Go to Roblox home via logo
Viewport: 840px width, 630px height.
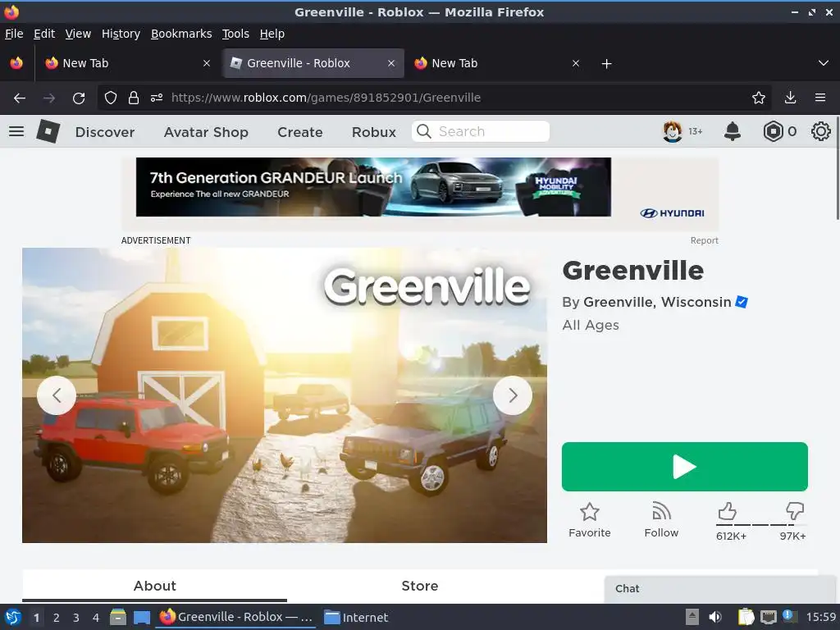tap(48, 131)
